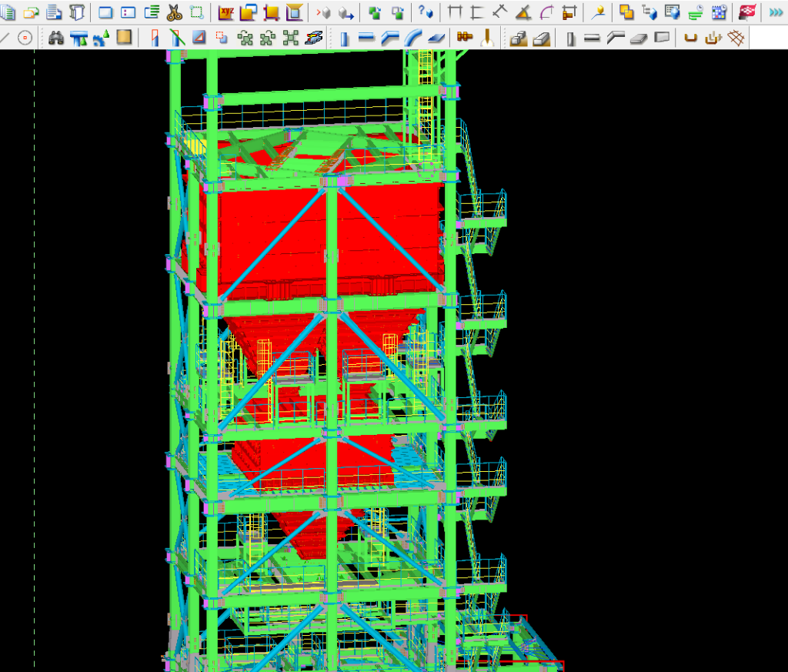Screen dimensions: 788x672
Task: Click the red flag icon
Action: 747,12
